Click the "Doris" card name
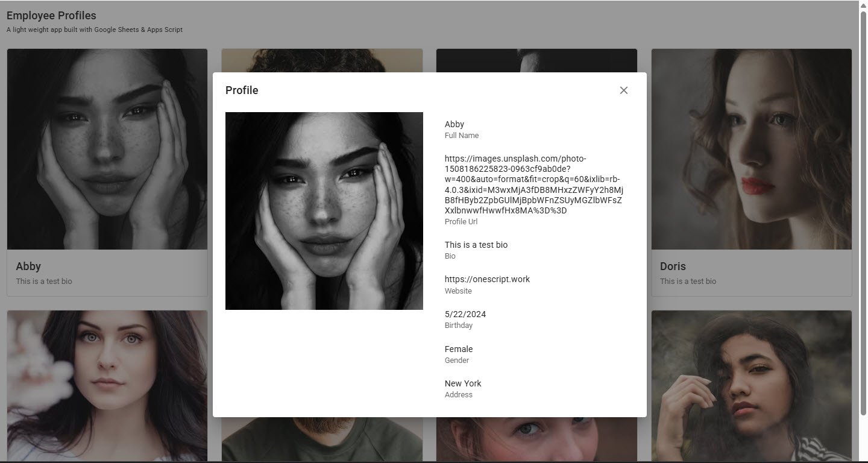868x463 pixels. coord(673,266)
